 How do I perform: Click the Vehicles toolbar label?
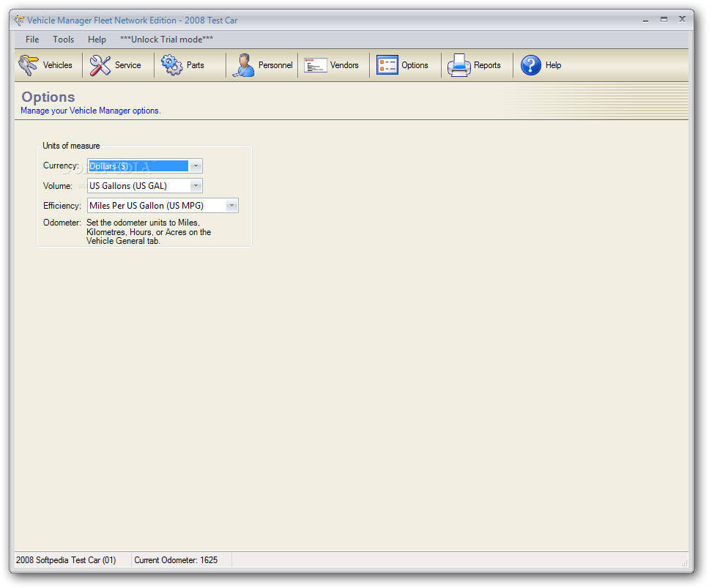coord(57,65)
